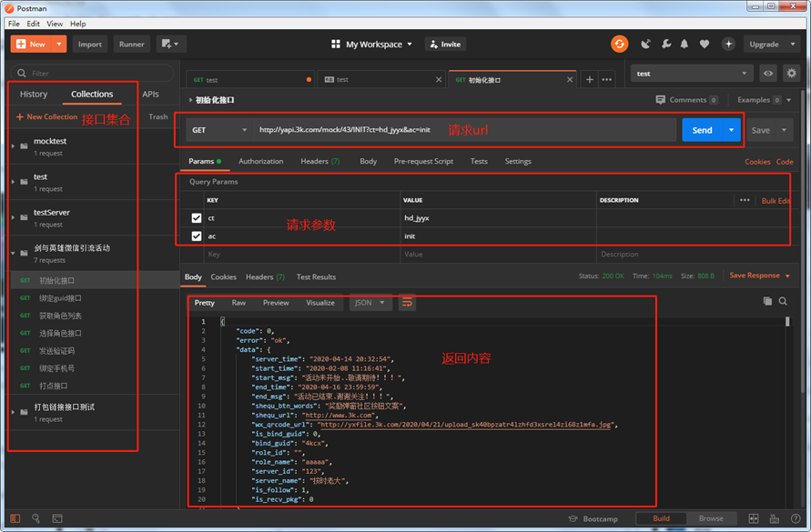Screen dimensions: 811x532
Task: Open the GET method dropdown
Action: pos(219,130)
